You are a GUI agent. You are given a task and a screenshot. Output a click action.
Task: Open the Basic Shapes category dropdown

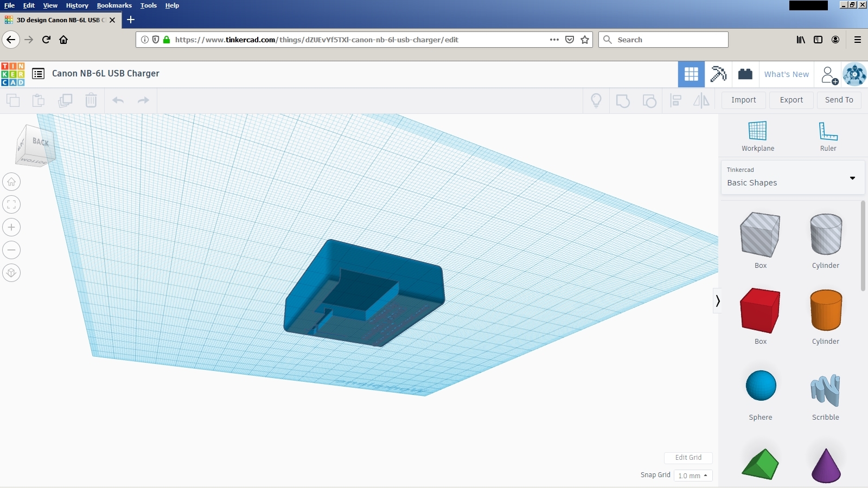tap(793, 177)
